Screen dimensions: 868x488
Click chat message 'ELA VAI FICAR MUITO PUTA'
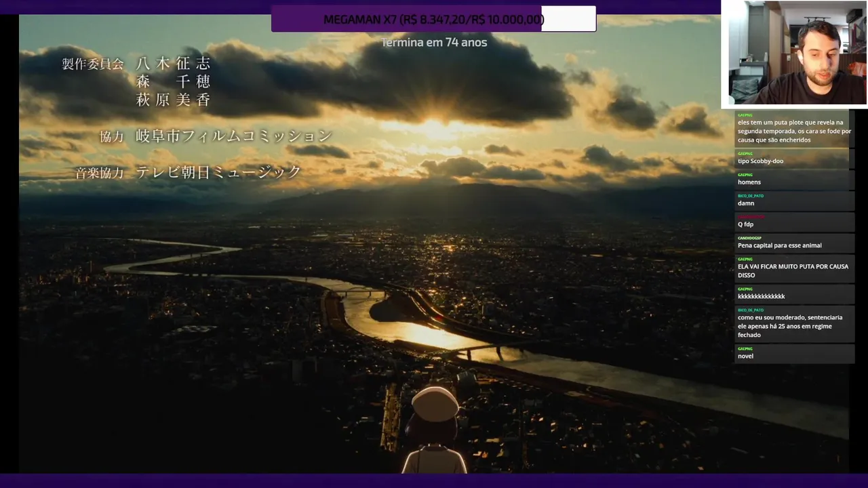pyautogui.click(x=794, y=268)
